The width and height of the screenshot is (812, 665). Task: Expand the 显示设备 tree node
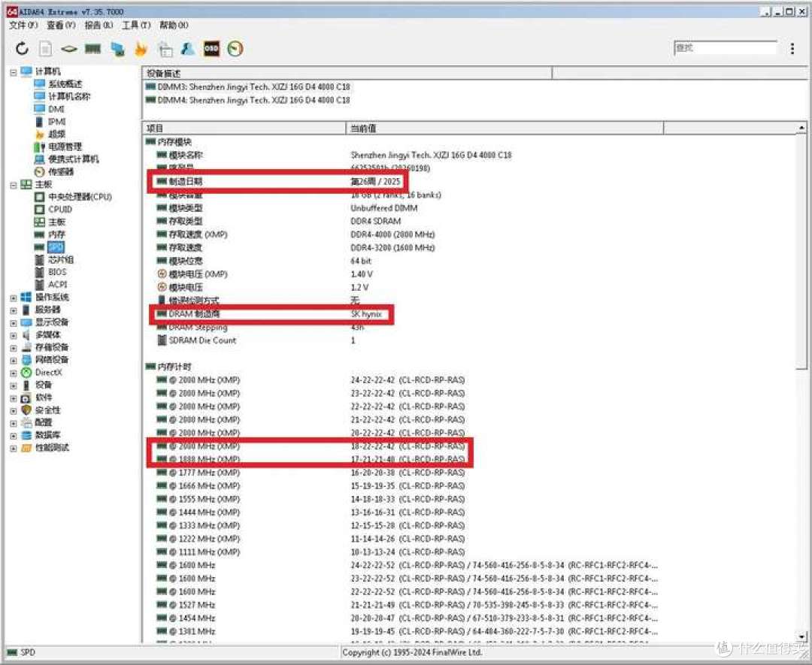(x=14, y=322)
